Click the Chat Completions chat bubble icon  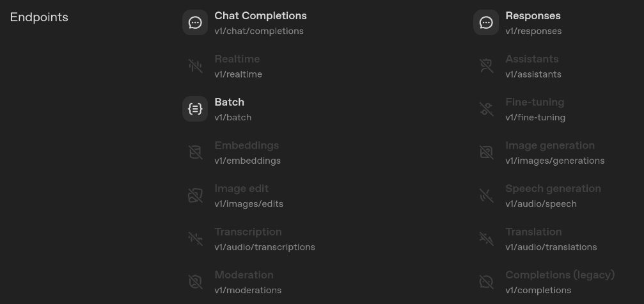tap(195, 23)
